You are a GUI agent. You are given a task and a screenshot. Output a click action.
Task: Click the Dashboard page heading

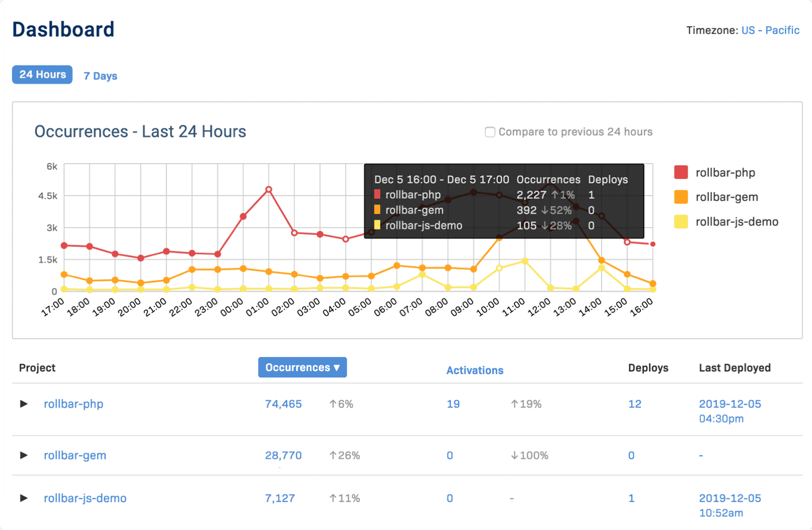click(64, 30)
